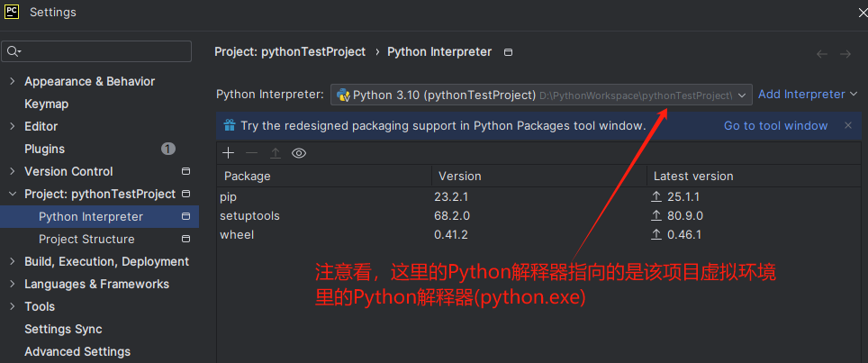868x363 pixels.
Task: Select the setuptools package row
Action: [538, 216]
